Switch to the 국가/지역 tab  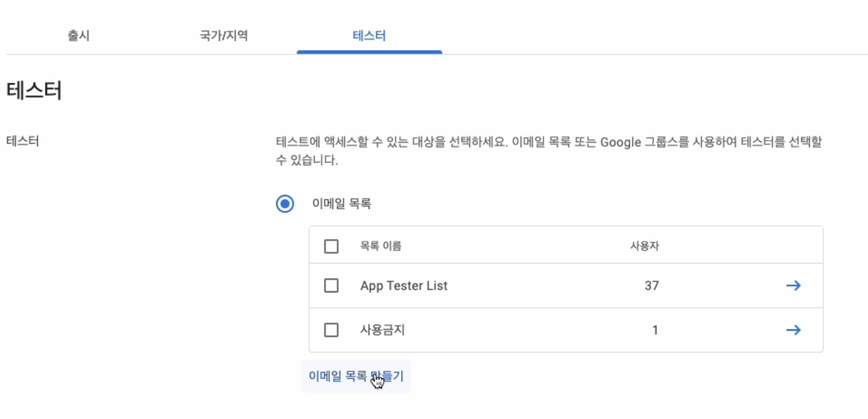coord(224,35)
